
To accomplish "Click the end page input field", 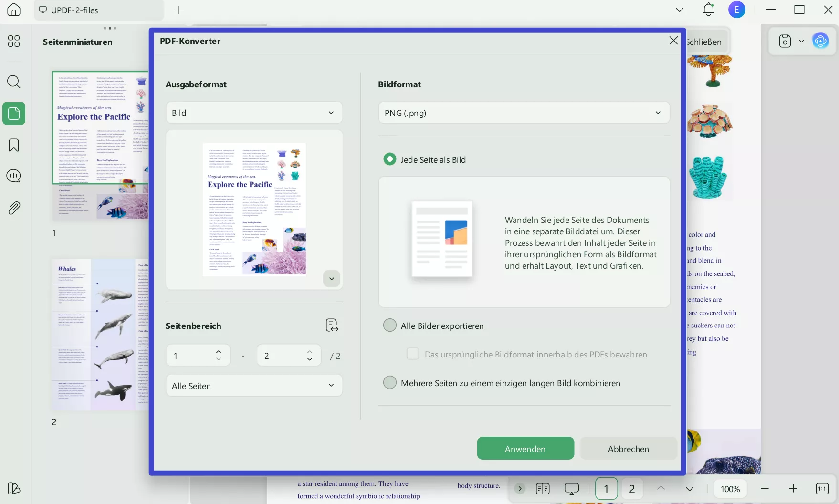I will click(289, 356).
